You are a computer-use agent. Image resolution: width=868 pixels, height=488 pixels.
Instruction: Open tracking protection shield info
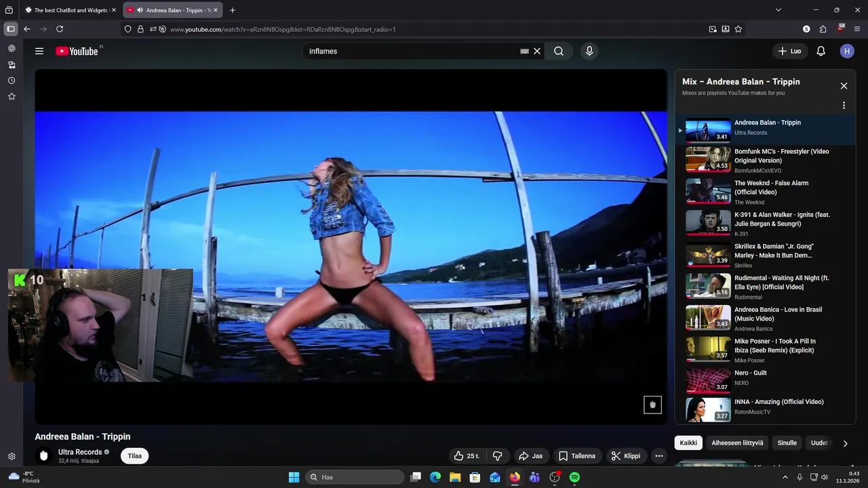(127, 29)
